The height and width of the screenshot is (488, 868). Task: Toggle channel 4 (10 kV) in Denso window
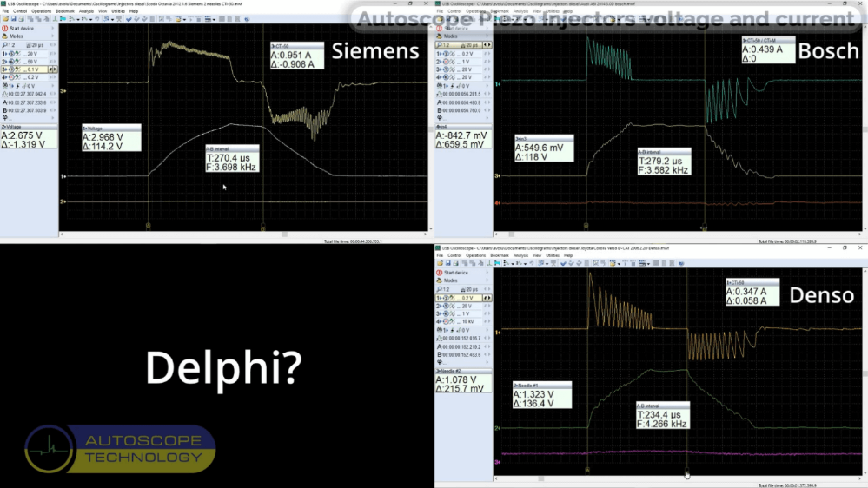pyautogui.click(x=461, y=320)
